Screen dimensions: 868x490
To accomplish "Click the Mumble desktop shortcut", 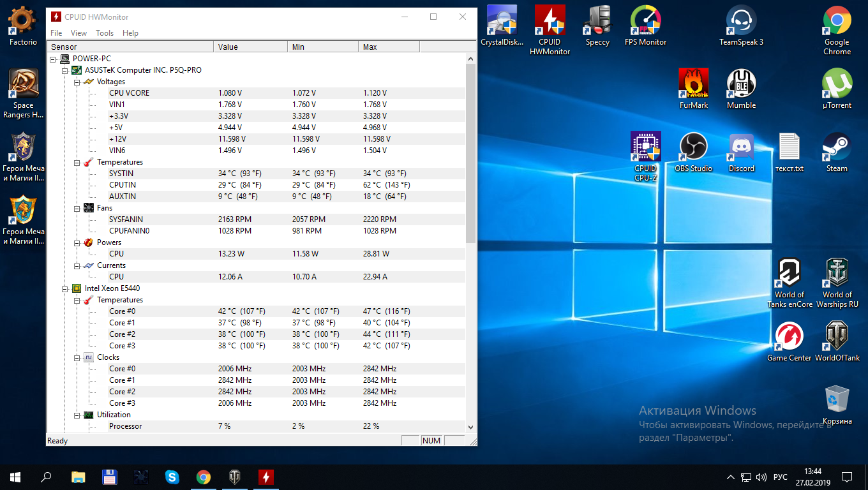I will (x=741, y=89).
